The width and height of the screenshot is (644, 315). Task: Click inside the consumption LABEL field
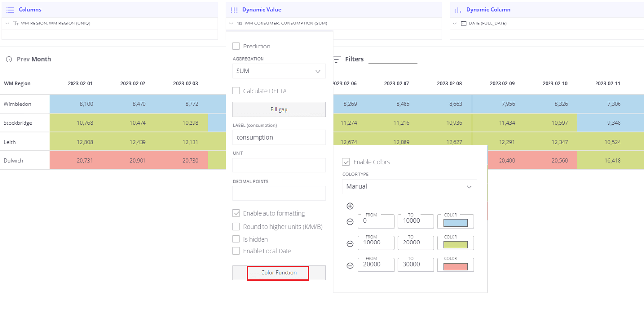[278, 137]
